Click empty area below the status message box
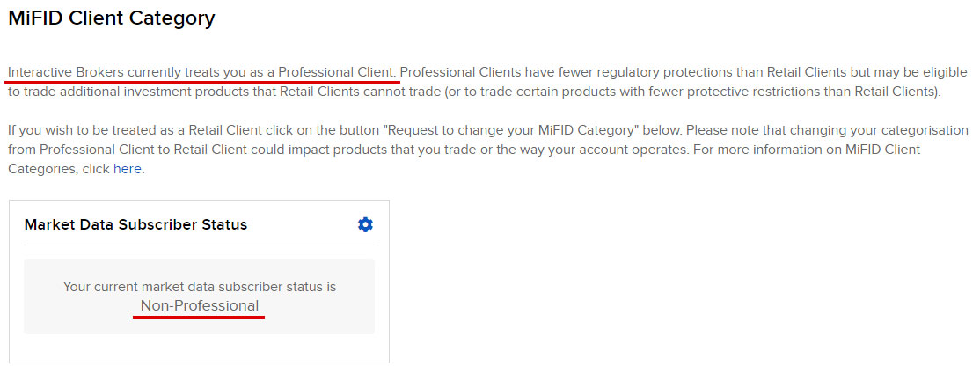980x381 pixels. (x=200, y=348)
